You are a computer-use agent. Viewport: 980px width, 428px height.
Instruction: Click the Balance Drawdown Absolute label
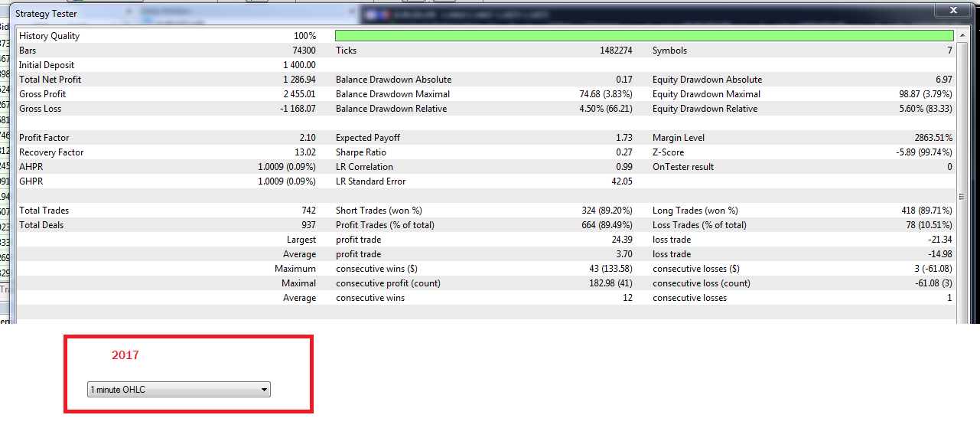pos(394,80)
